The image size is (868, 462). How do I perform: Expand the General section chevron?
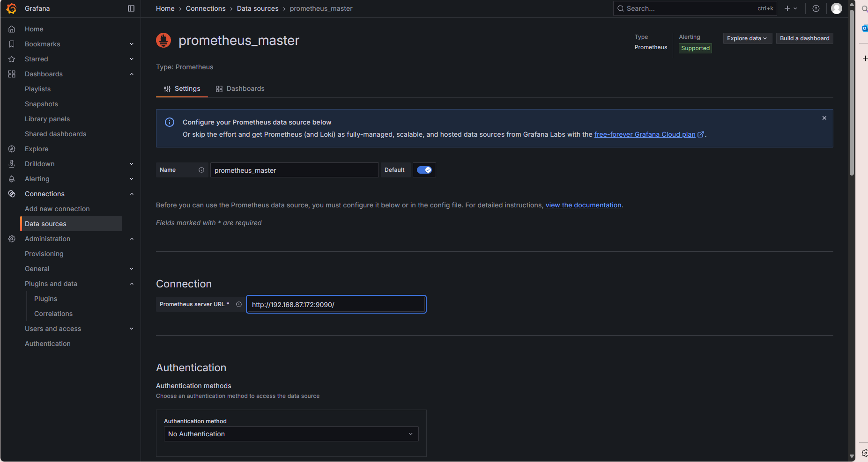click(132, 269)
